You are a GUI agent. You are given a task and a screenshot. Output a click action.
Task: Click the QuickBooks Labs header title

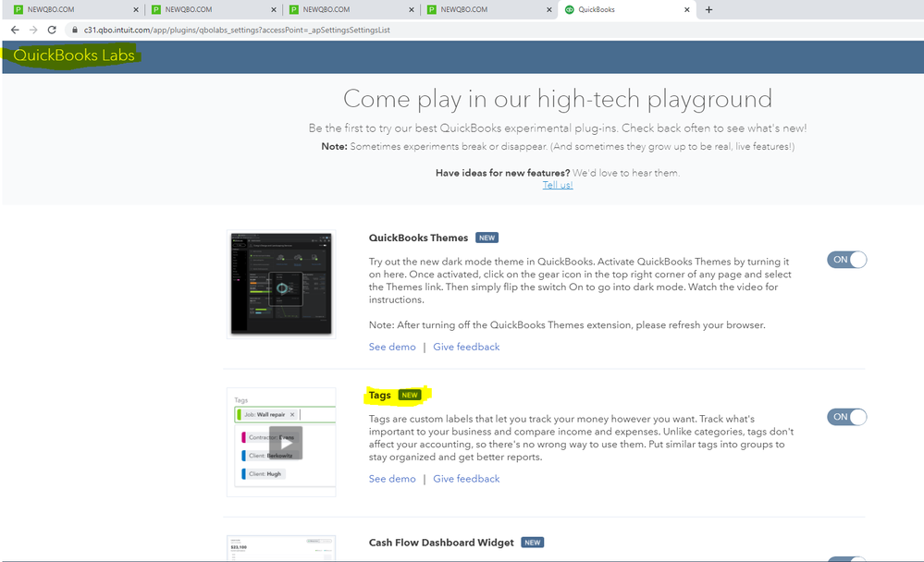pos(74,55)
